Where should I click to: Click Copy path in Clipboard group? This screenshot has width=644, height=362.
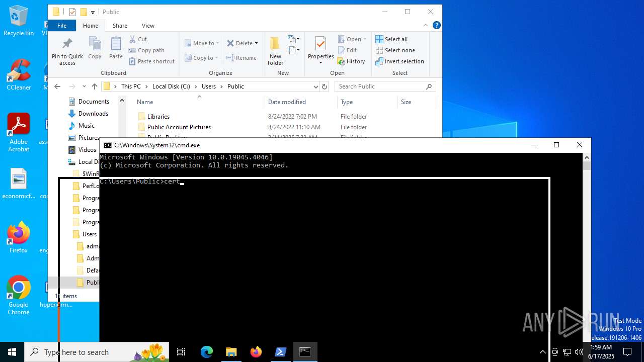pos(146,50)
